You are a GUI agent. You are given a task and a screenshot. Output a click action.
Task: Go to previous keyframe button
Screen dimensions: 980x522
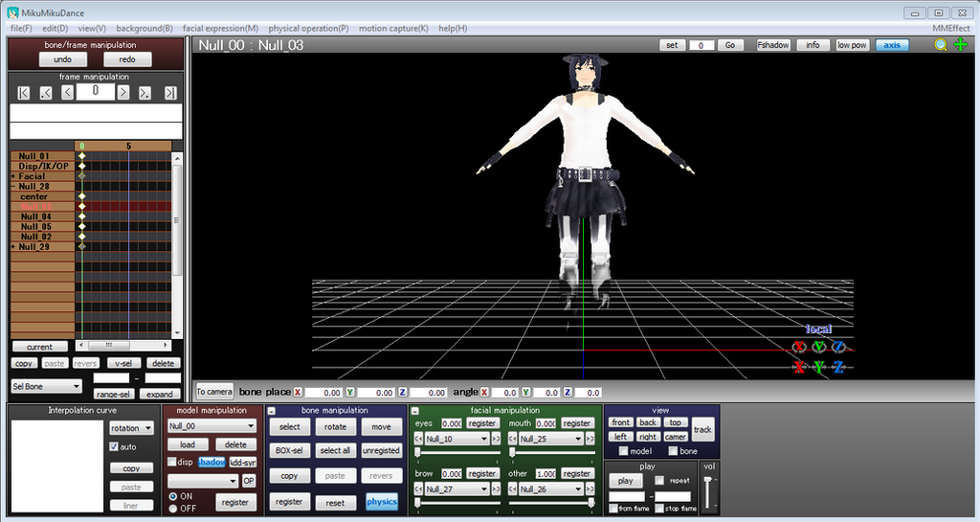click(x=46, y=93)
